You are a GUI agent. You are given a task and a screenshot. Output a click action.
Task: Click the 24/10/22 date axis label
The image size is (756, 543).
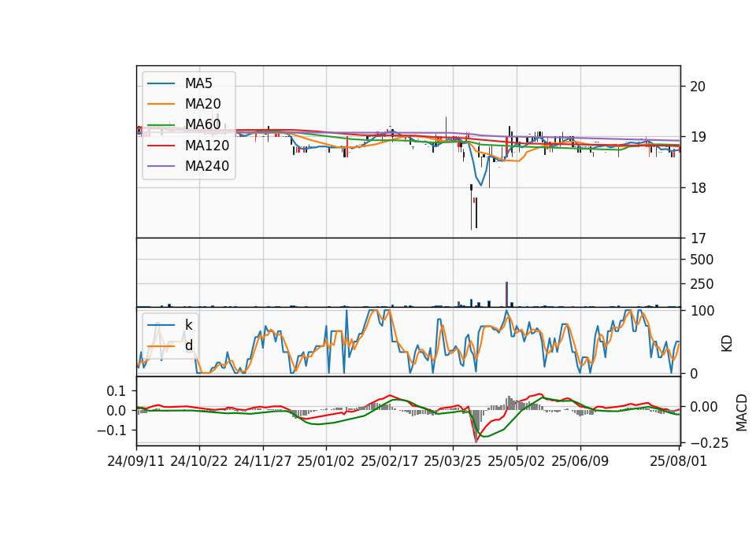click(x=198, y=461)
